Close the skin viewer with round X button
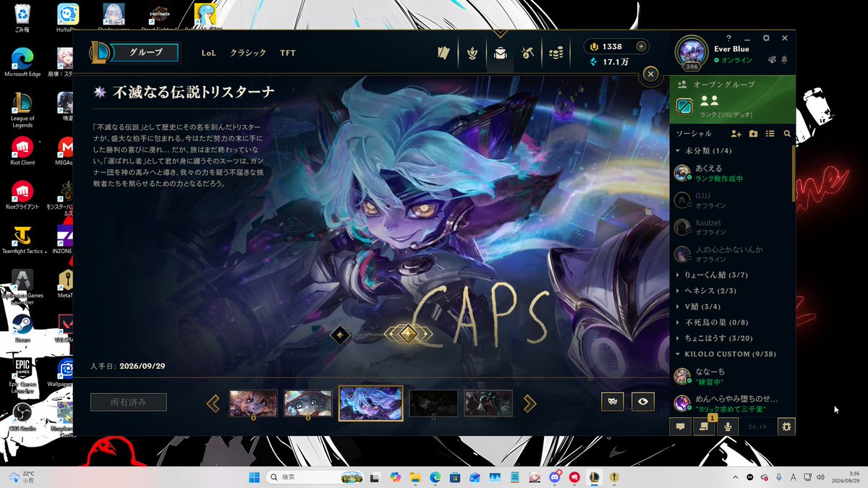868x488 pixels. [x=650, y=74]
